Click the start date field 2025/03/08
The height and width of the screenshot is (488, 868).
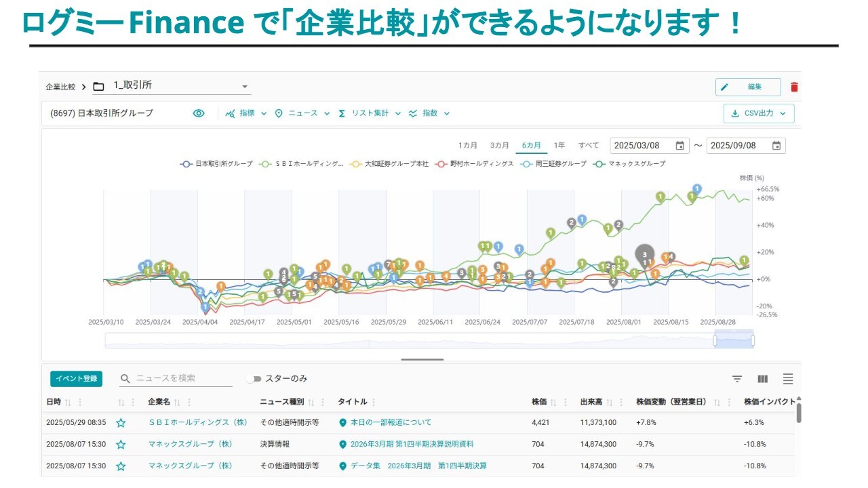649,146
